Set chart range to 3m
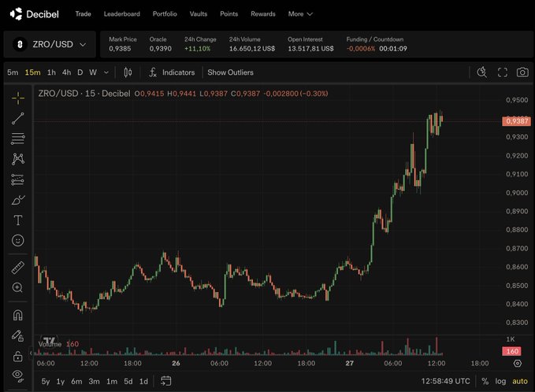This screenshot has height=392, width=535. point(95,382)
